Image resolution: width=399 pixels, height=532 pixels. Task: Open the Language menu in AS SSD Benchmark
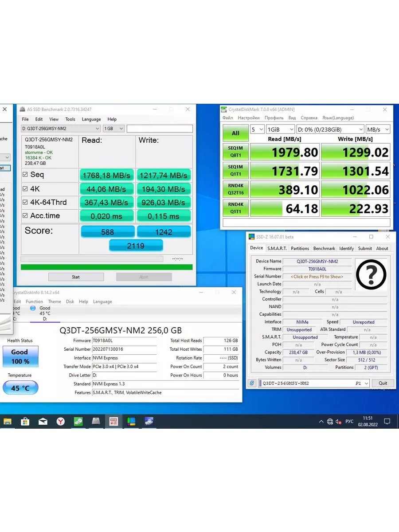[x=91, y=119]
